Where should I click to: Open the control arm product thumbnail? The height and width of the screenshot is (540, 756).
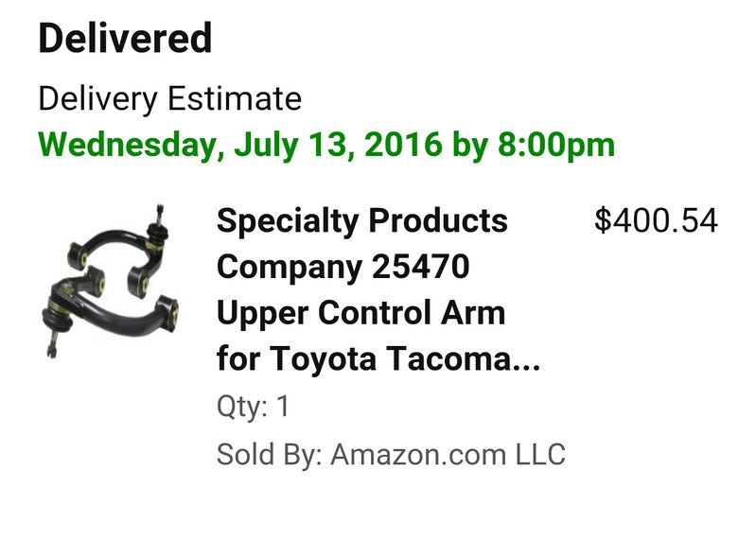click(111, 282)
